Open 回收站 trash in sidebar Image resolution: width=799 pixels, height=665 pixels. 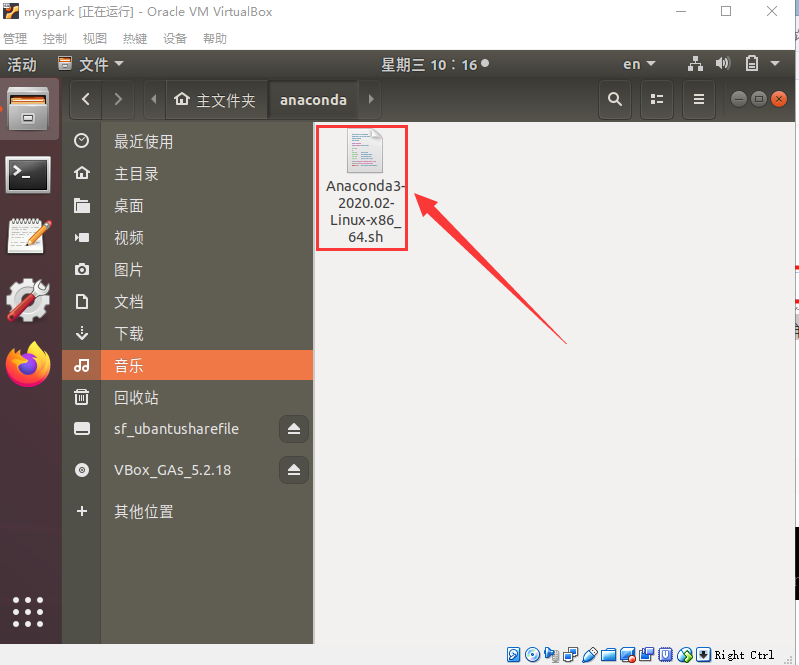pyautogui.click(x=188, y=397)
